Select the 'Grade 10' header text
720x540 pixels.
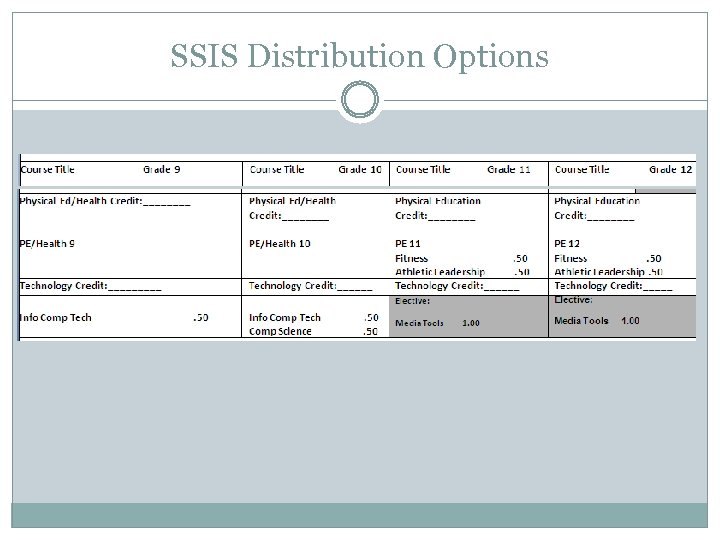click(x=360, y=169)
